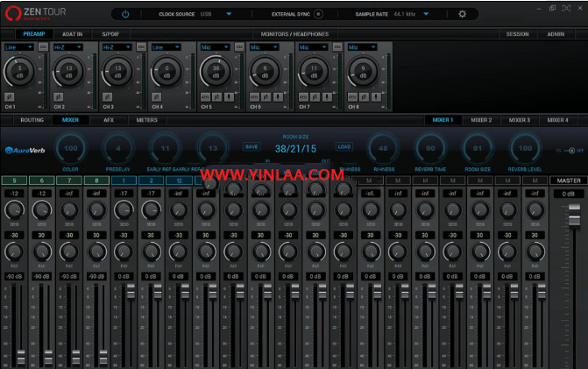Click CH 8 exclamation mark button
This screenshot has height=369, width=588.
click(x=376, y=97)
